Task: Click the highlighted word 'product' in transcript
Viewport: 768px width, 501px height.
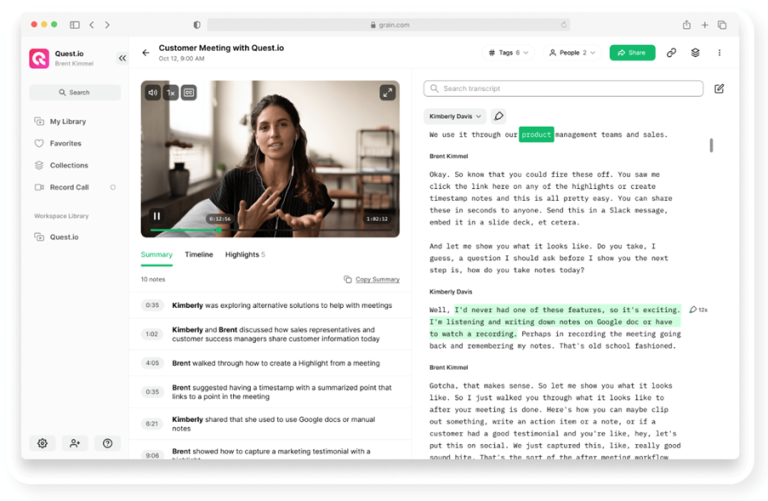Action: coord(536,134)
